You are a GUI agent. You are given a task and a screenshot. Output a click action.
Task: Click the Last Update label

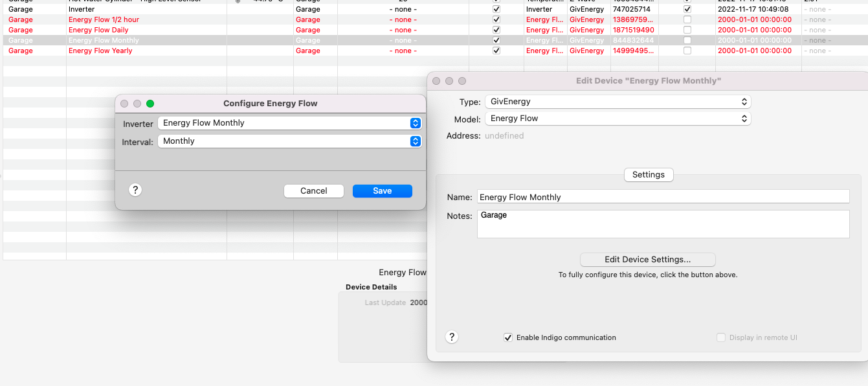pyautogui.click(x=385, y=302)
